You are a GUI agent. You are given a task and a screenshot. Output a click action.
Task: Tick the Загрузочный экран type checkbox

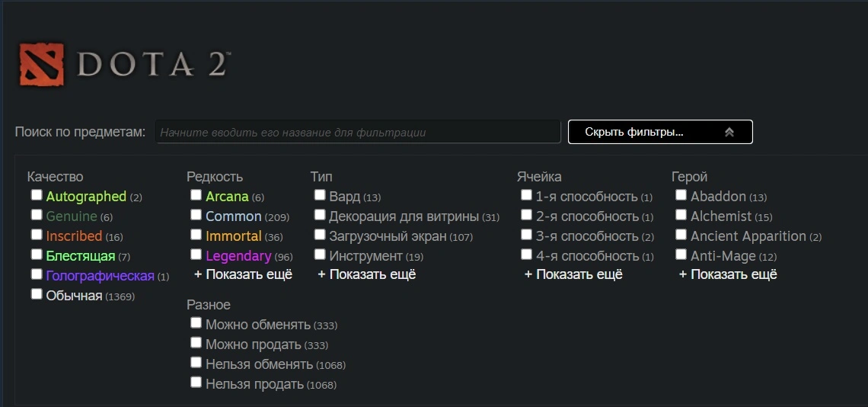[x=320, y=235]
